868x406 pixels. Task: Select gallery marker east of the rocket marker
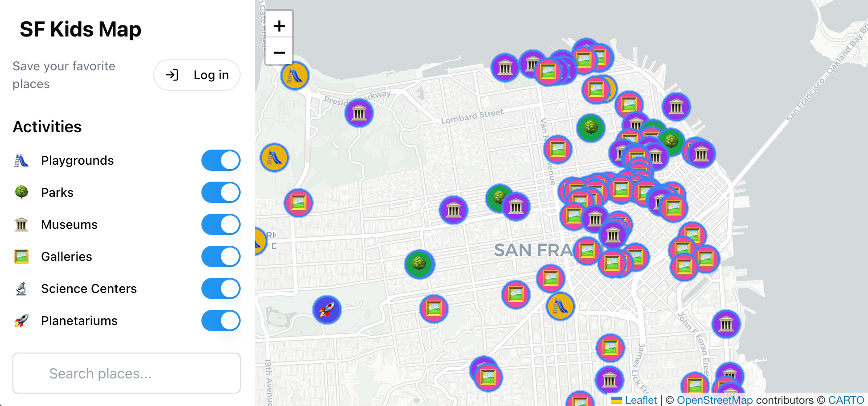[x=434, y=309]
